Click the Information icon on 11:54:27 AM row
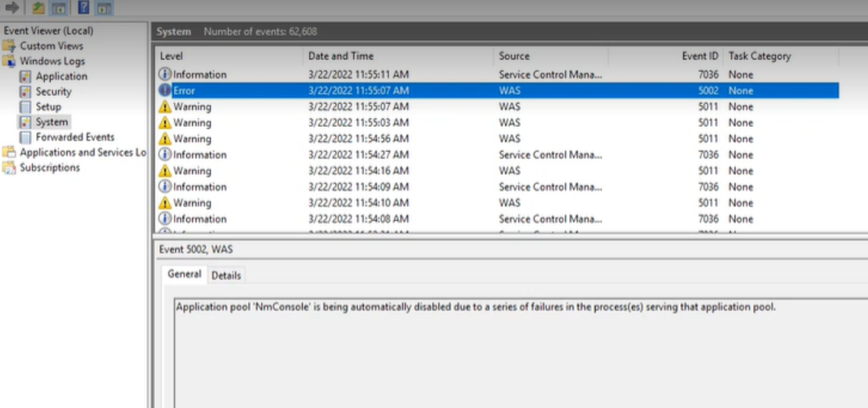This screenshot has width=868, height=408. click(x=165, y=155)
